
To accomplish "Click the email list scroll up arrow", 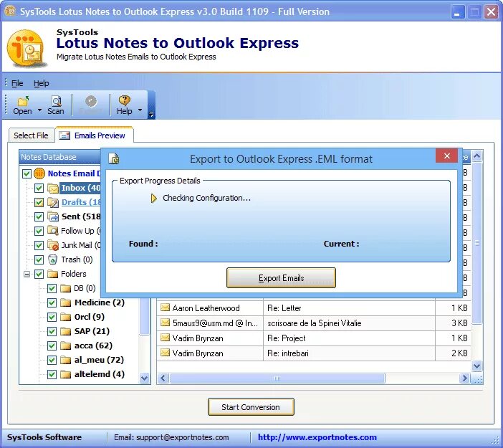I will [x=477, y=156].
